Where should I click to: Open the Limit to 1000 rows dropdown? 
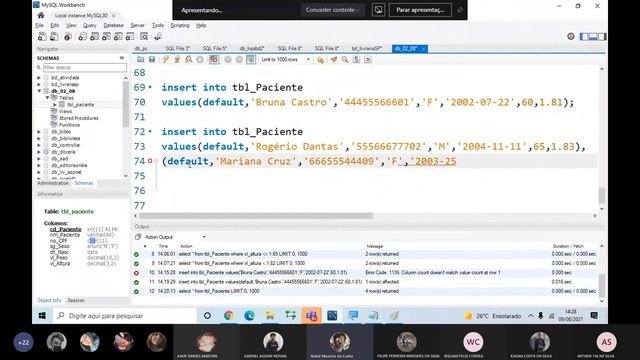tap(285, 60)
